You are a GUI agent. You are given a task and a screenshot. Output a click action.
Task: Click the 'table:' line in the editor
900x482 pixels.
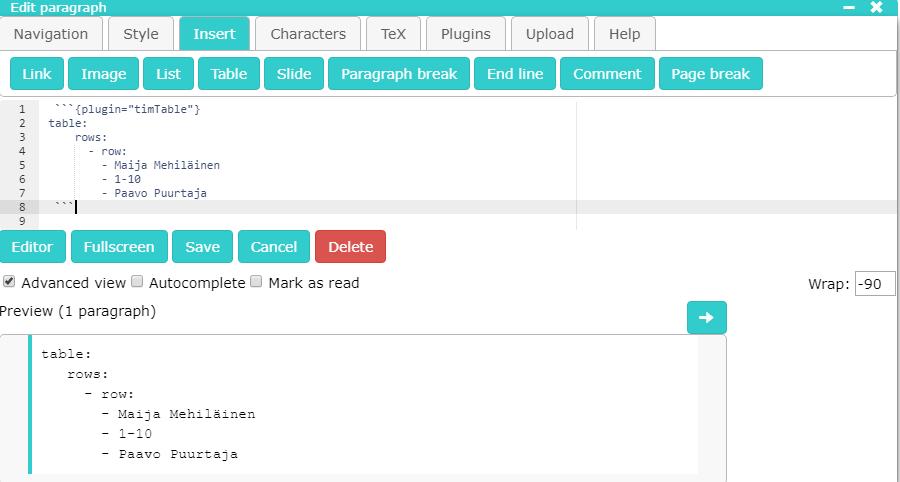click(x=68, y=123)
